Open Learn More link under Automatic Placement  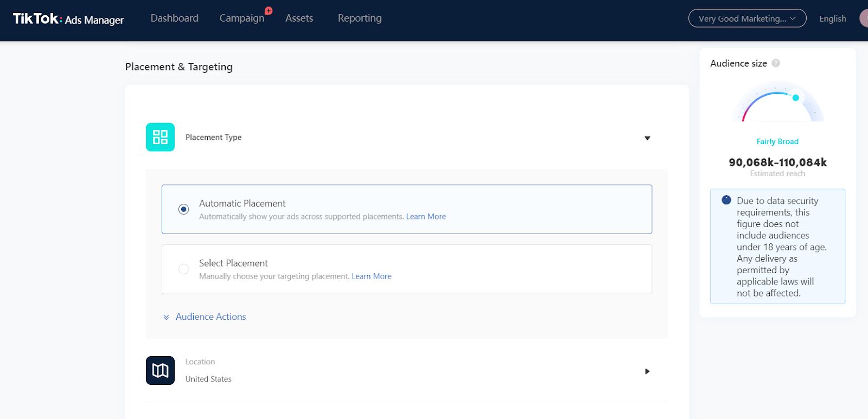[x=426, y=216]
